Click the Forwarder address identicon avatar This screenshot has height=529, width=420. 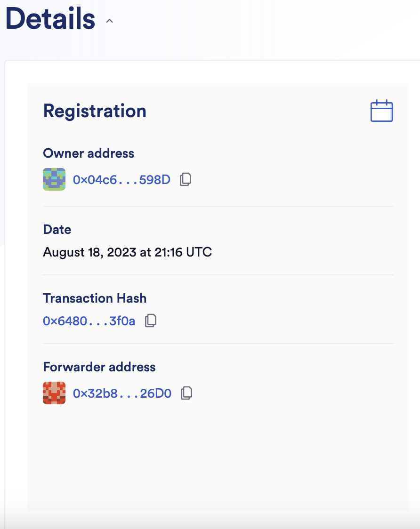[54, 393]
